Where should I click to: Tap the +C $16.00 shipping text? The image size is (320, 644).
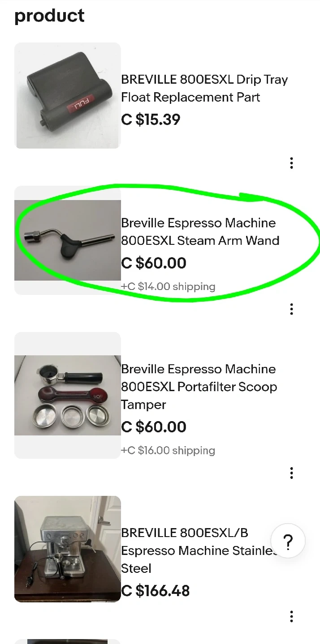point(168,450)
